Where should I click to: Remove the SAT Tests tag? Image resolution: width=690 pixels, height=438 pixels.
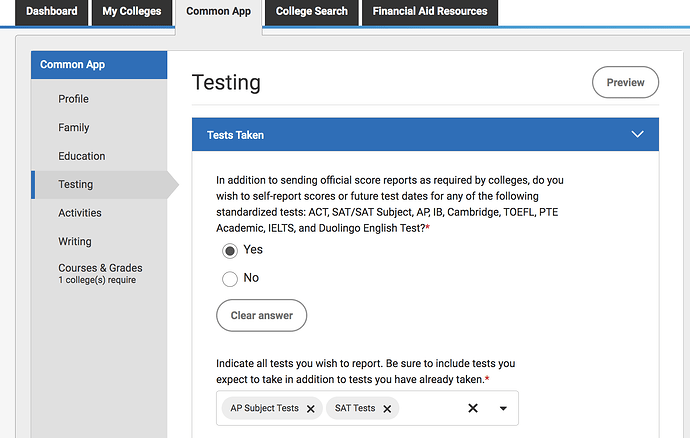coord(387,409)
